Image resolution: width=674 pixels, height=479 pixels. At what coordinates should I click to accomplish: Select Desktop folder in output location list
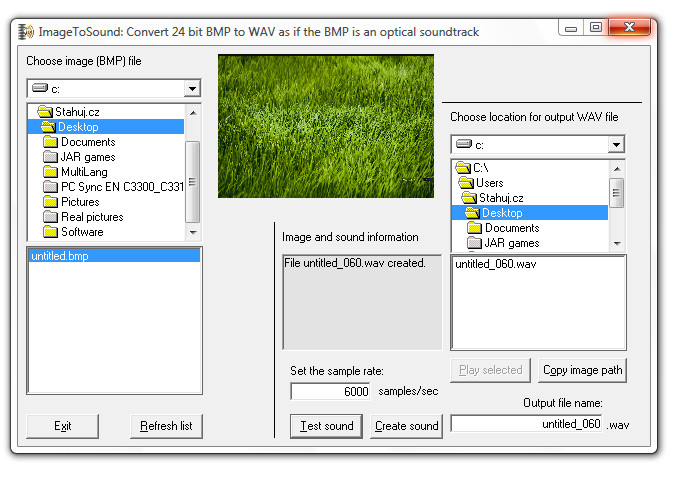coord(530,213)
